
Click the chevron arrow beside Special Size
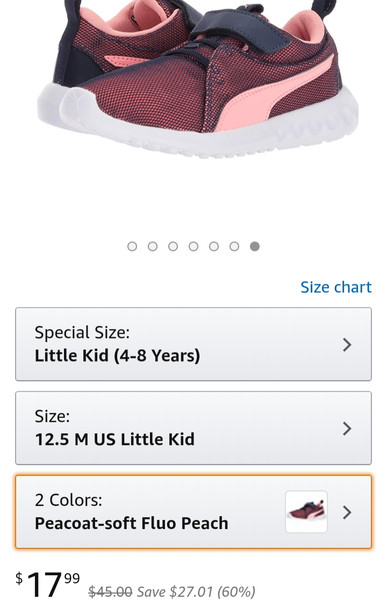(347, 345)
